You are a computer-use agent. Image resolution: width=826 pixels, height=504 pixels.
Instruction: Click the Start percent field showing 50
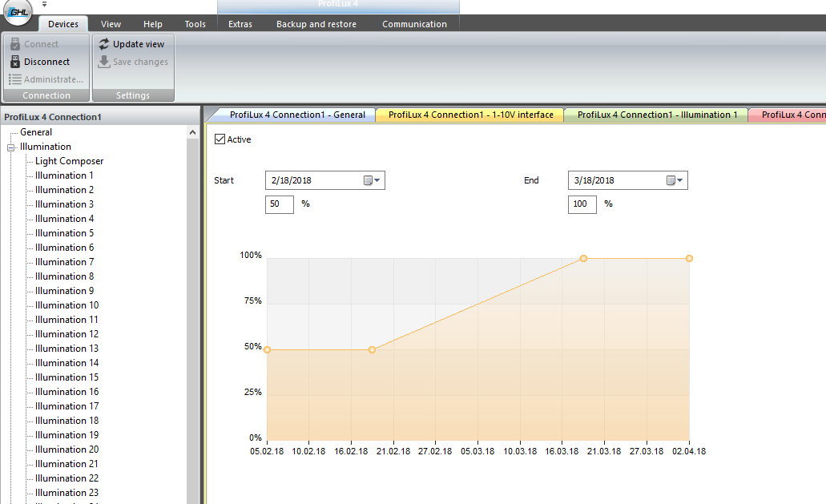coord(279,204)
